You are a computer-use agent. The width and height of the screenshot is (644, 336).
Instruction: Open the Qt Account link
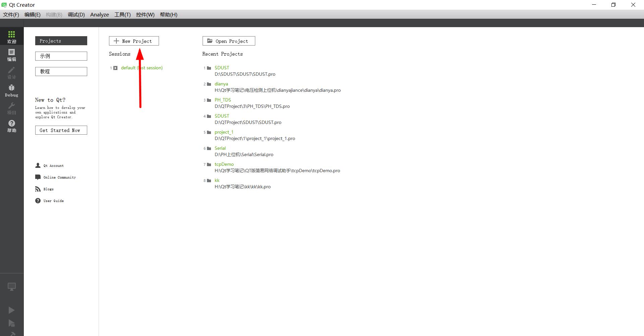(x=53, y=165)
